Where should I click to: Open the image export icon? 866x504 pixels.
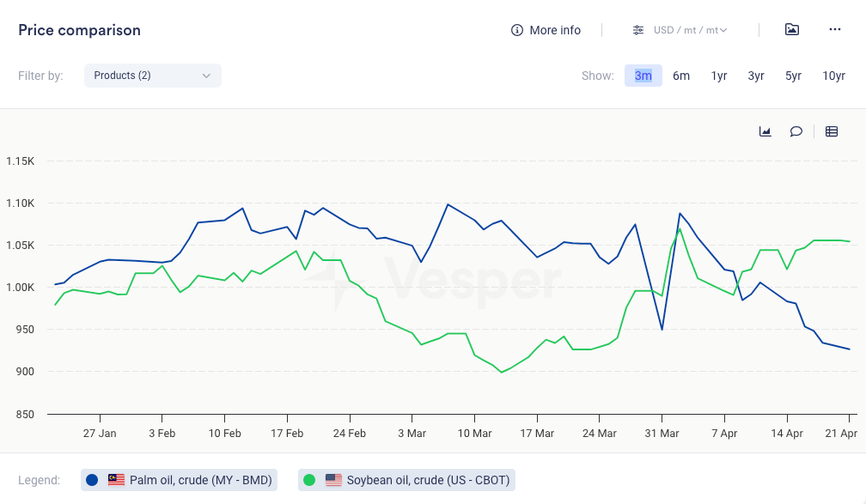pos(792,29)
